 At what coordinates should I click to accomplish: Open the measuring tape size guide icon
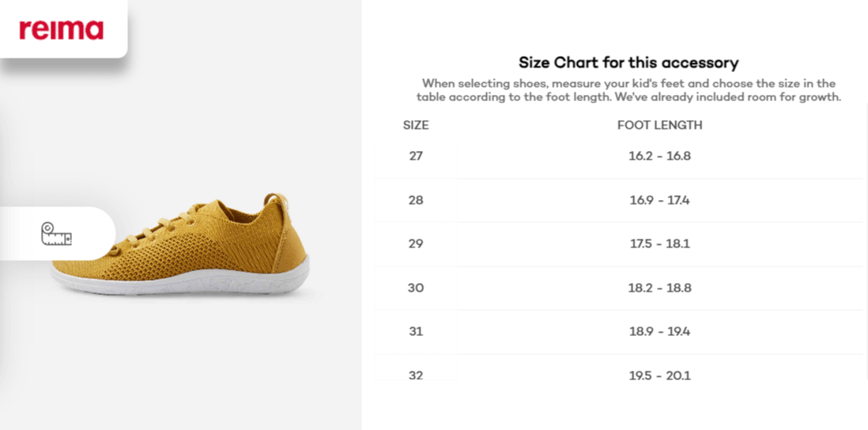[56, 233]
